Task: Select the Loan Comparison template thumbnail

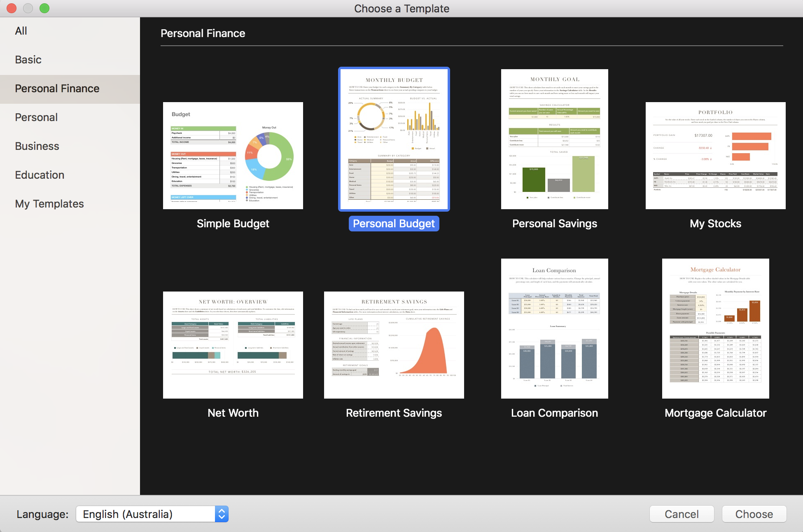Action: tap(554, 328)
